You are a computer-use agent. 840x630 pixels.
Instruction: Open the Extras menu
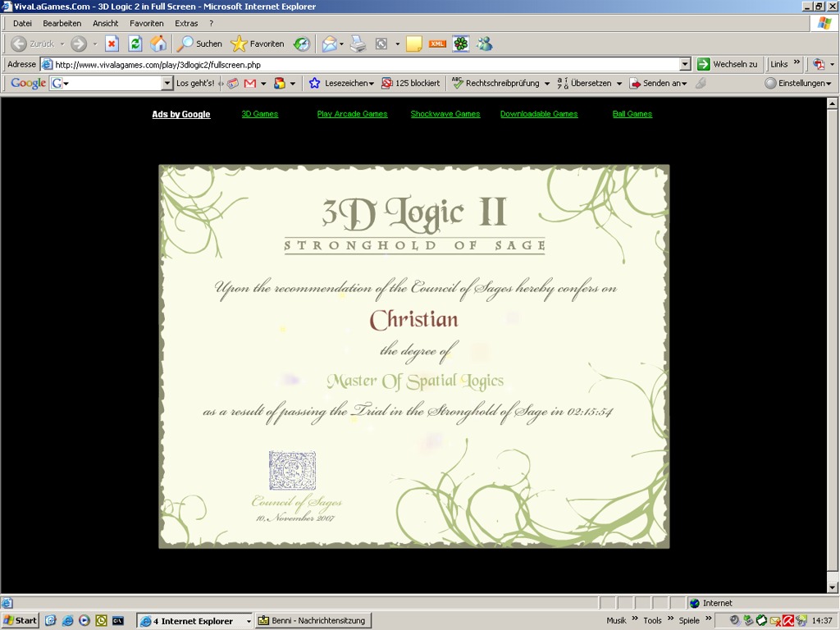tap(186, 23)
